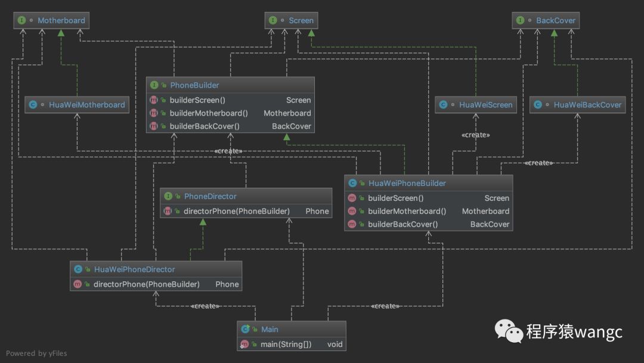
Task: Click method icon of PhoneDirector directorPhone
Action: (168, 211)
